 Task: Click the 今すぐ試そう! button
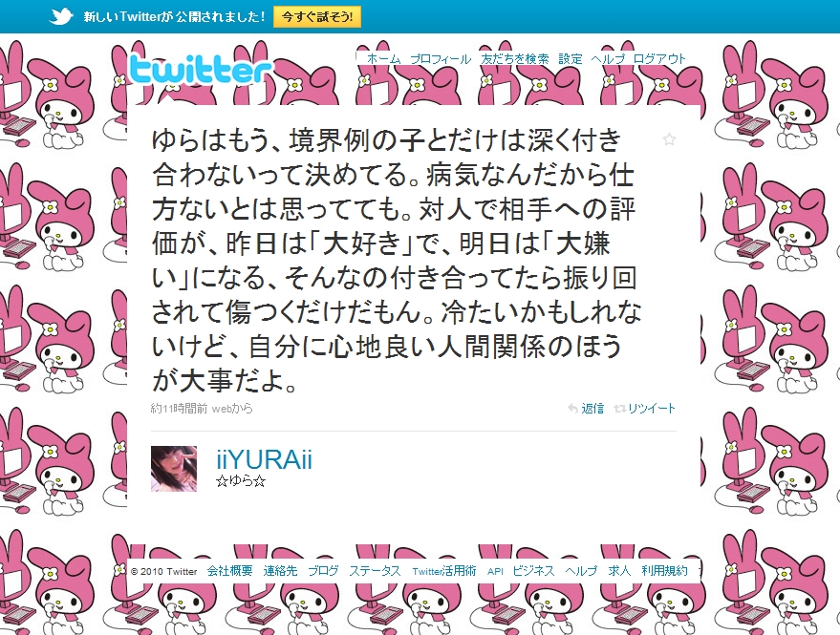coord(317,16)
